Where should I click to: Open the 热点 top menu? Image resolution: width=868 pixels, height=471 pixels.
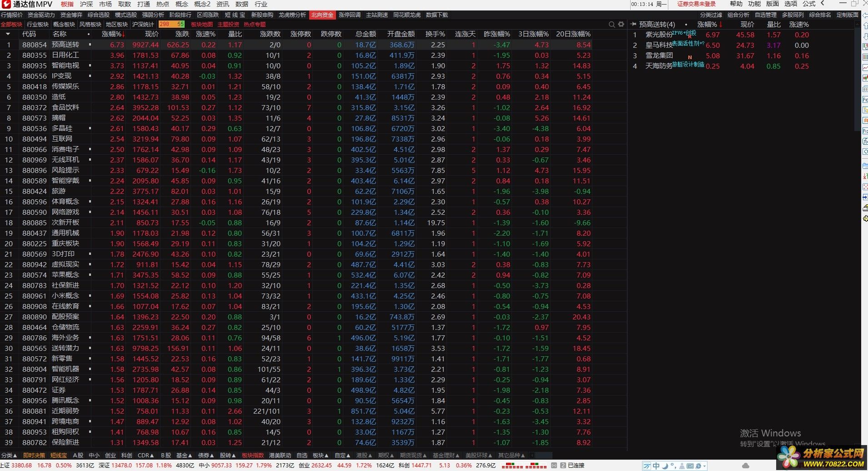click(163, 4)
